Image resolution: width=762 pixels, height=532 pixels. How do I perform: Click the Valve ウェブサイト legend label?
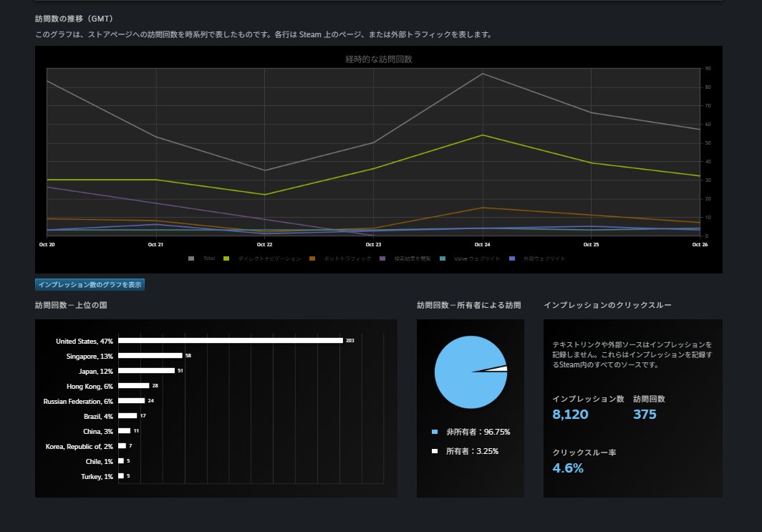477,258
